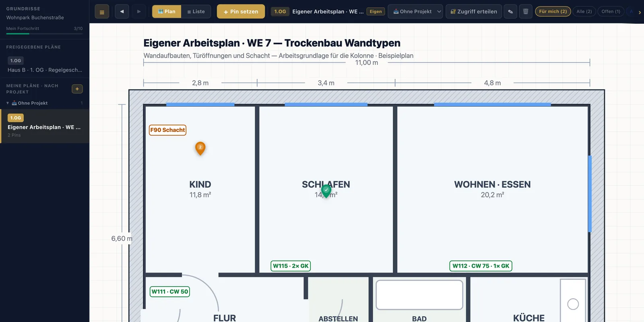Switch to Plan view
The width and height of the screenshot is (644, 322).
tap(167, 12)
